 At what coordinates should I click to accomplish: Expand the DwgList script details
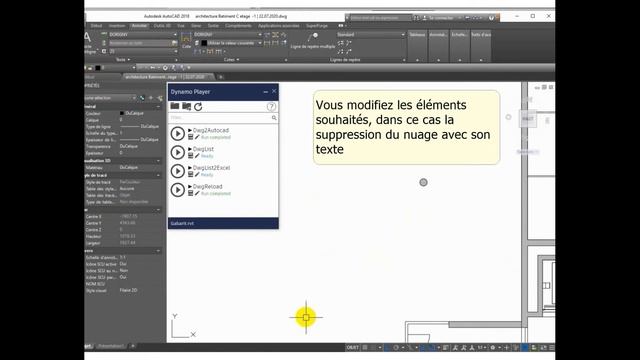(190, 149)
